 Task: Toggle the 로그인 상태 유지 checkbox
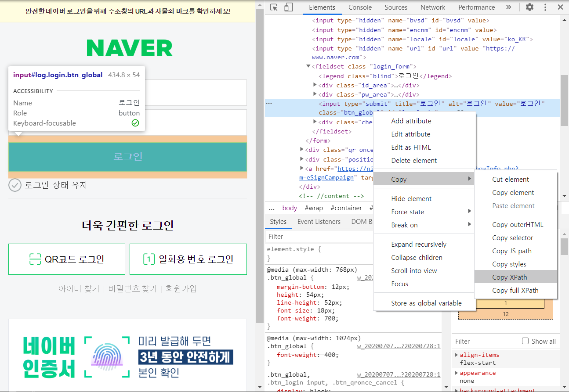point(15,185)
